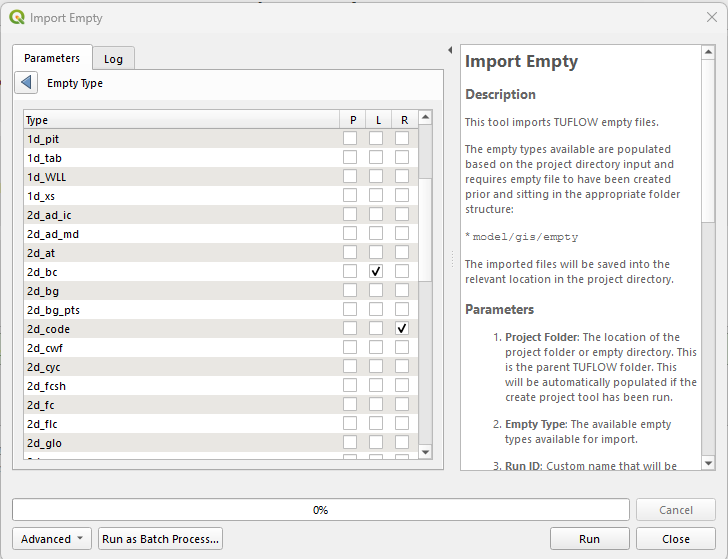Click the 0% progress bar

(x=320, y=509)
